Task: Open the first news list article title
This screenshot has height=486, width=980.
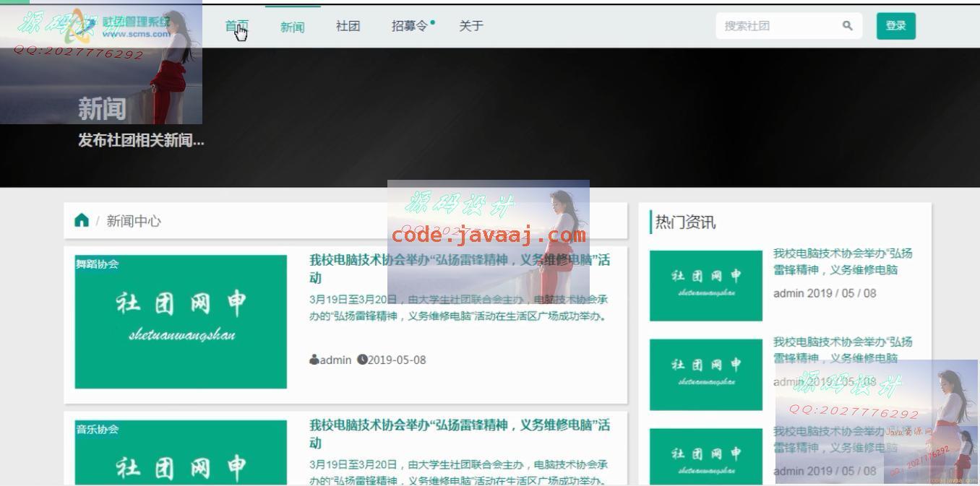Action: [459, 269]
